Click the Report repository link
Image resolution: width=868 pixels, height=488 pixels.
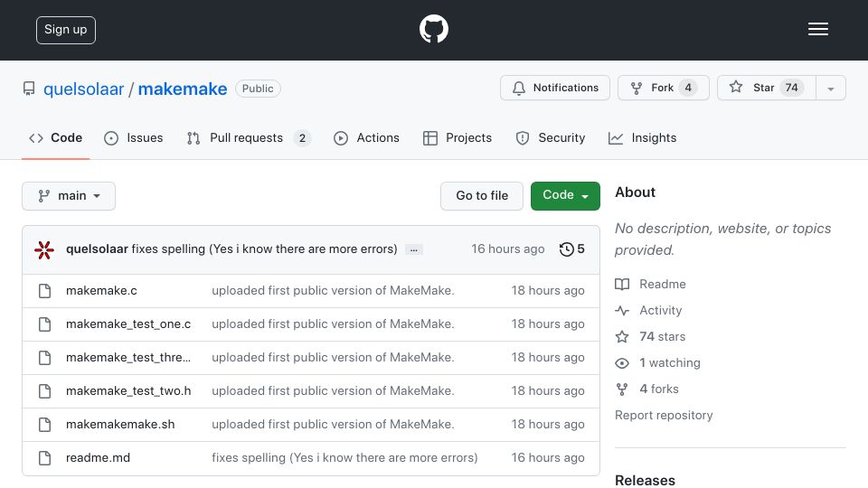tap(664, 416)
